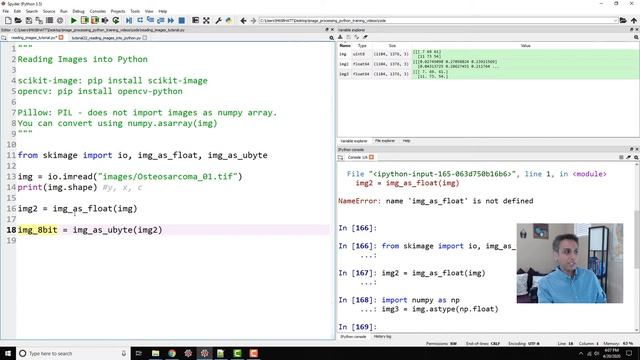Open editor options menu icon
This screenshot has height=360, width=640.
click(331, 38)
